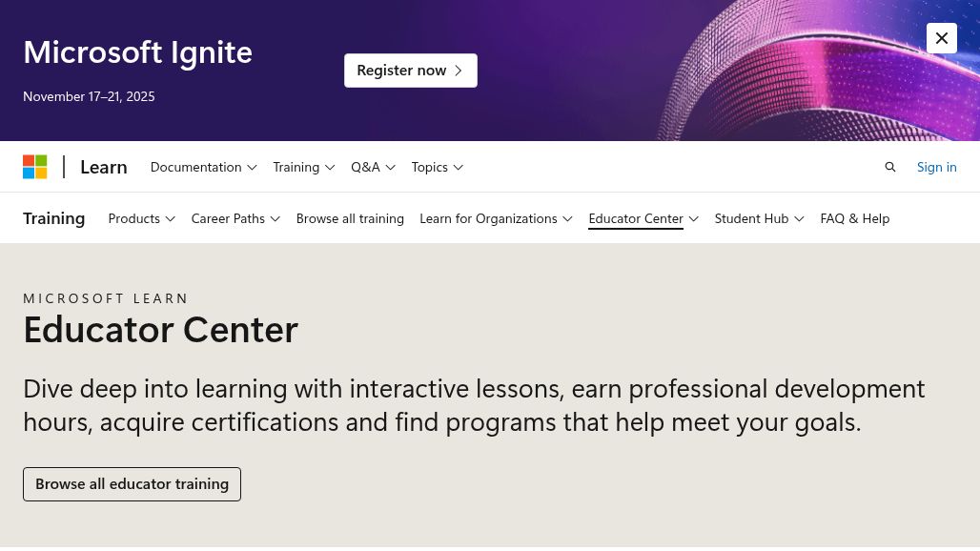Open the Topics dropdown menu
The image size is (980, 551).
click(437, 167)
